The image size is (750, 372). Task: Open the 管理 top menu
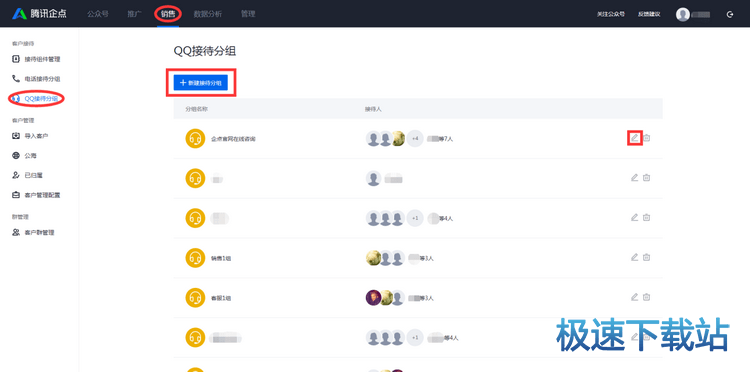tap(248, 14)
